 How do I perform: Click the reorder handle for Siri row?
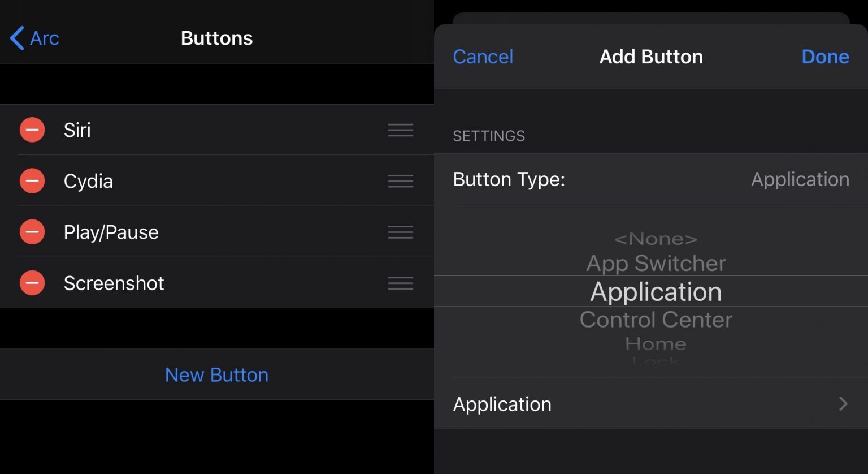point(400,130)
